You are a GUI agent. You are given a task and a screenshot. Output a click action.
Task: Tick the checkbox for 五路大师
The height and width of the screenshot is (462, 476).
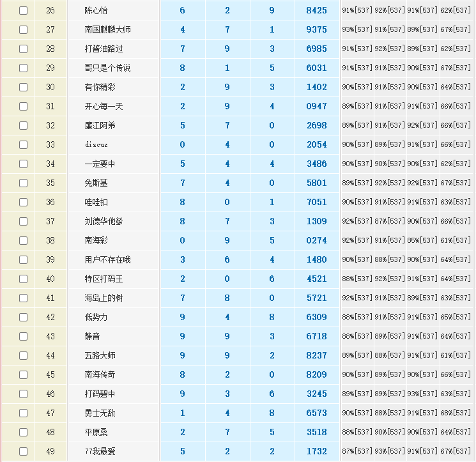(23, 355)
